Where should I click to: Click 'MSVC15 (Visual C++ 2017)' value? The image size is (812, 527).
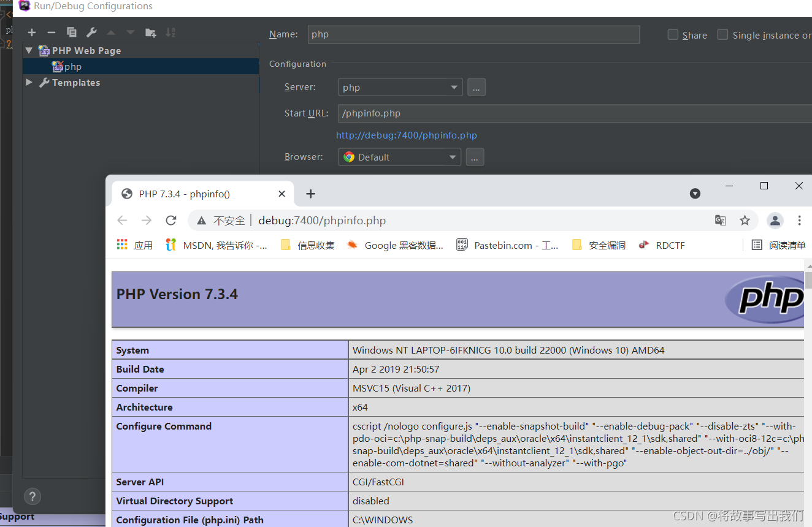tap(411, 388)
